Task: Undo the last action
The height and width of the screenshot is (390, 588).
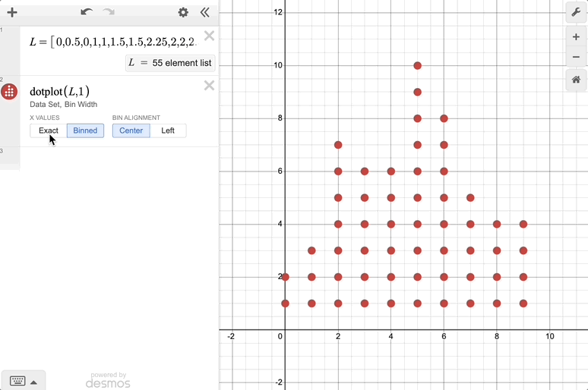Action: tap(86, 12)
